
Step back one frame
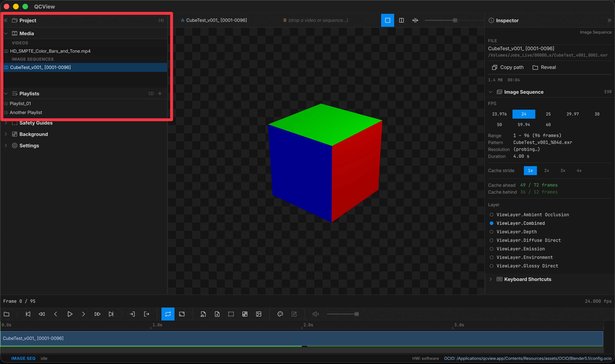point(56,314)
